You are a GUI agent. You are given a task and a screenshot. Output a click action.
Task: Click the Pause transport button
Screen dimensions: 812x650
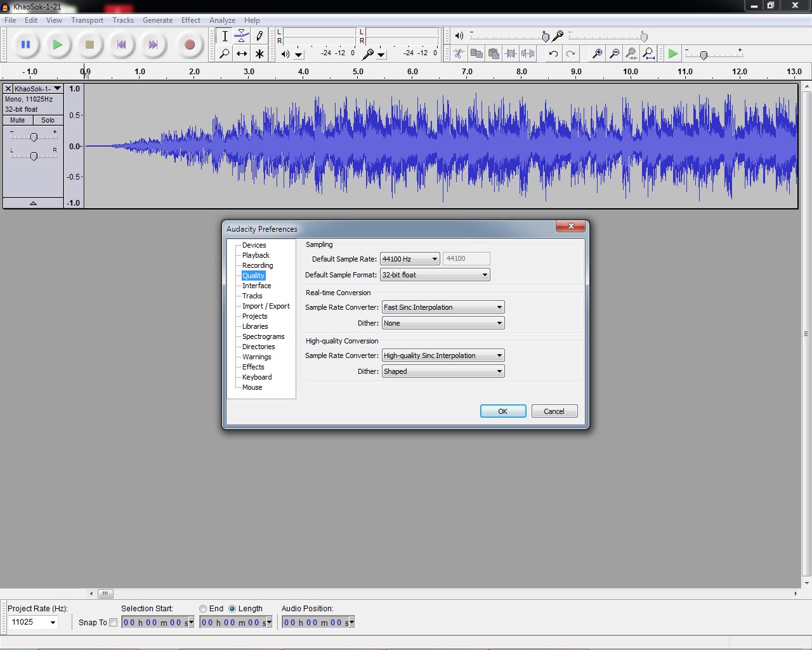pyautogui.click(x=25, y=44)
